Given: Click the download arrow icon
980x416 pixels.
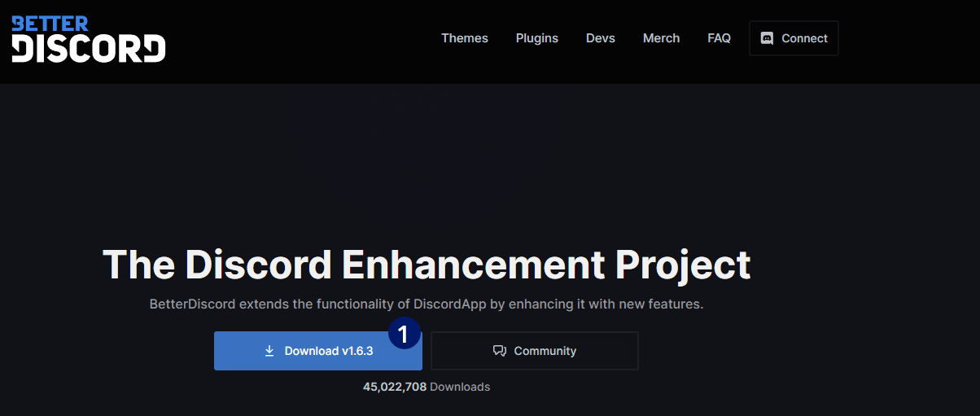Looking at the screenshot, I should pos(269,351).
